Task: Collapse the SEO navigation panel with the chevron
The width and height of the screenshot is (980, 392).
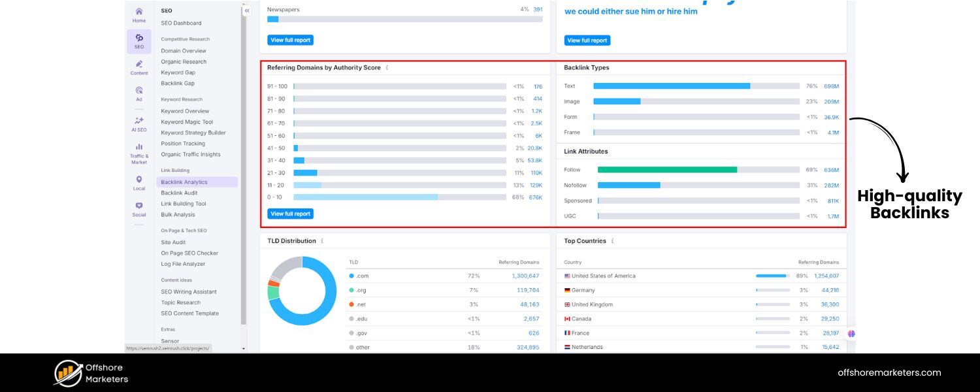Action: 247,10
